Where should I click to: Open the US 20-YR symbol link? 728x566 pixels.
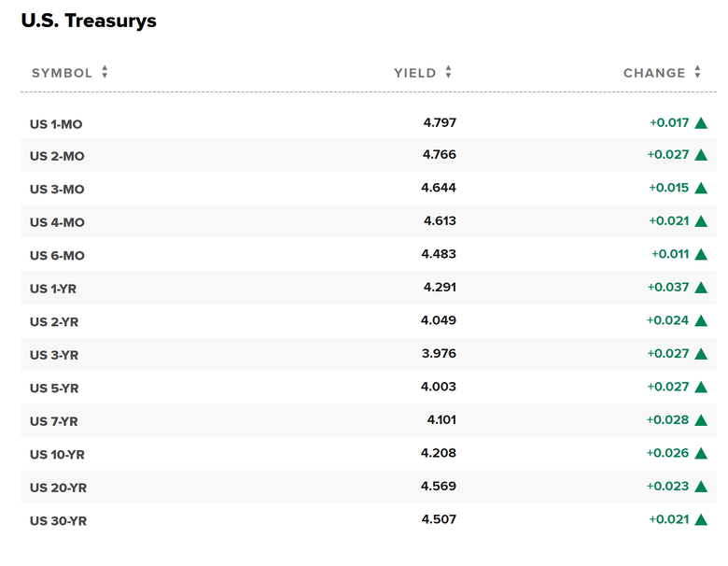[x=58, y=488]
